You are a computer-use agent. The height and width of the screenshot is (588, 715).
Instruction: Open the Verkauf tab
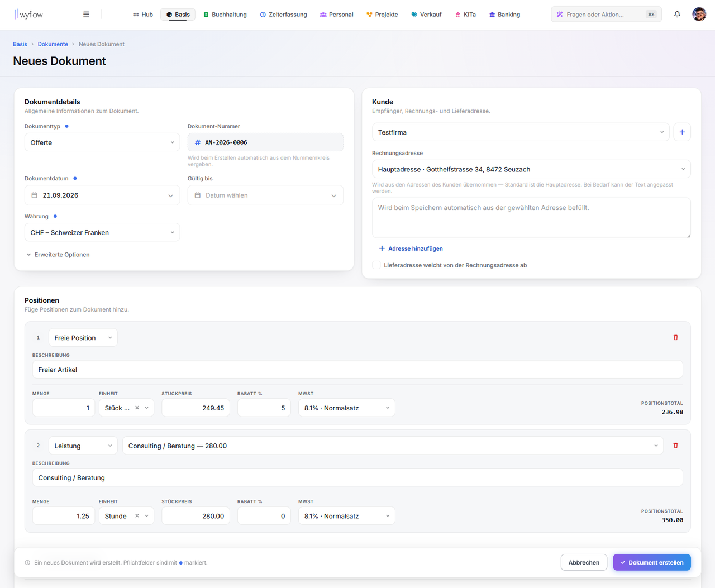(x=426, y=15)
